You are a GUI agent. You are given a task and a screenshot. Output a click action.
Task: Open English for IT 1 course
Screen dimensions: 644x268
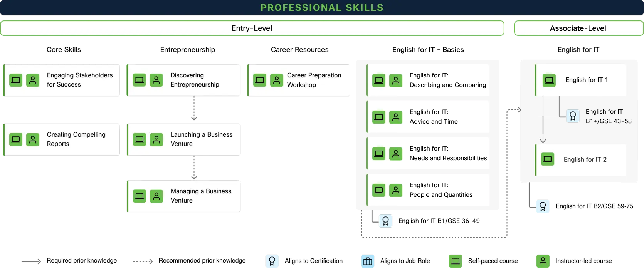[586, 80]
